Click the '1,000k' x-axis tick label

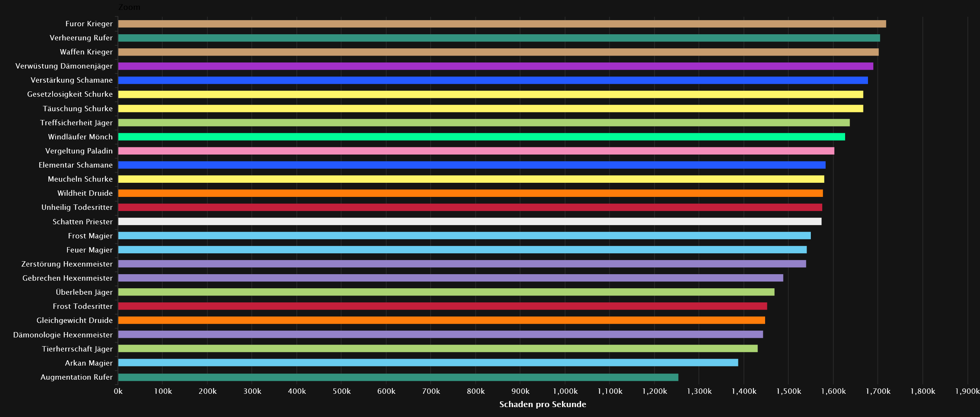point(565,391)
